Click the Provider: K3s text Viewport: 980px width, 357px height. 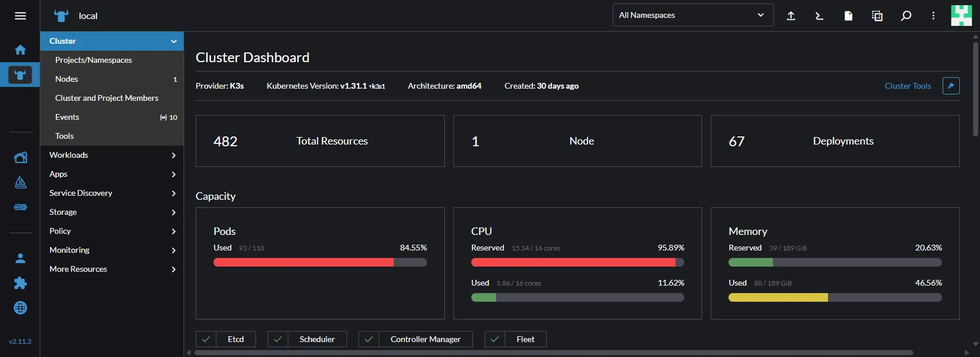(x=220, y=86)
